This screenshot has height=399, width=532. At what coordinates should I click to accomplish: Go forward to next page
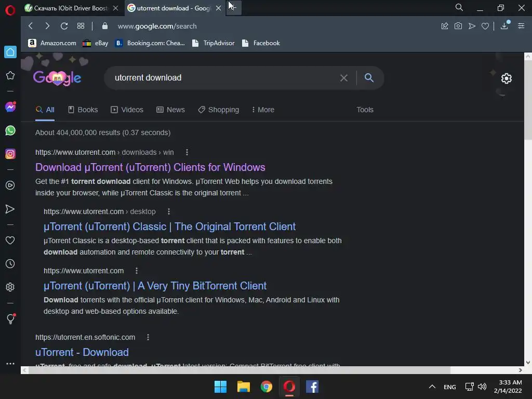[47, 26]
